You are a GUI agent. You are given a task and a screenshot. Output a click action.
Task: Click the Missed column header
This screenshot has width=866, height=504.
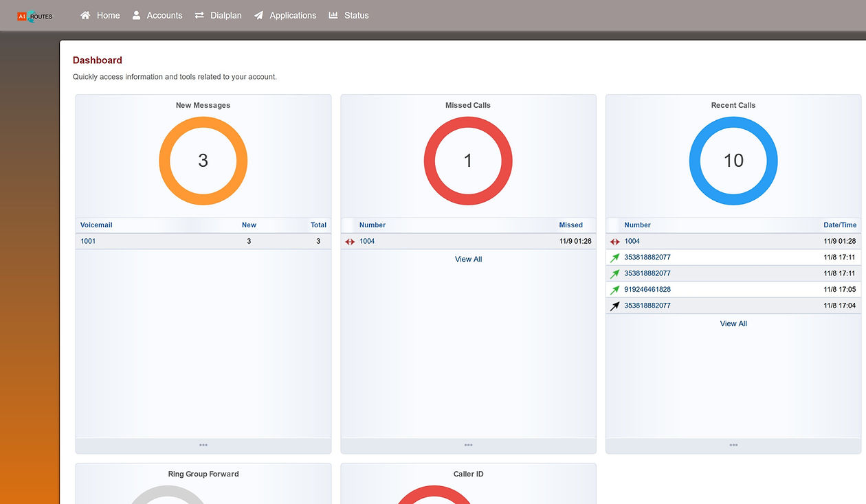click(x=570, y=225)
